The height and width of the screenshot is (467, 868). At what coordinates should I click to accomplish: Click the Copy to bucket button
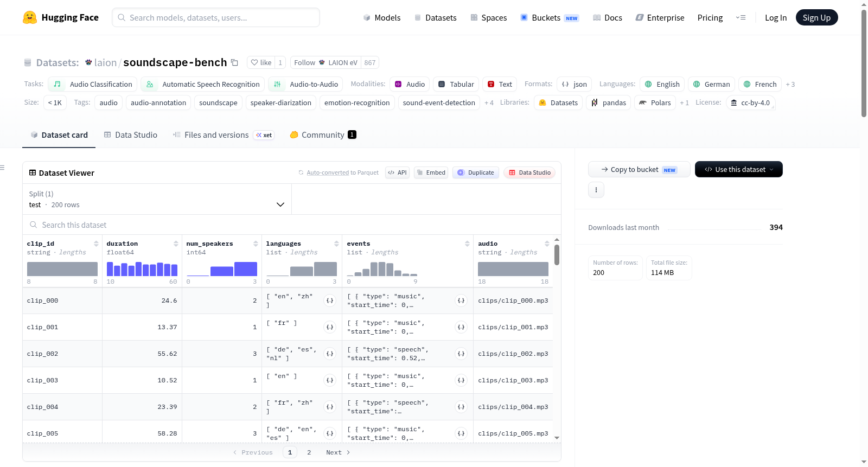point(639,169)
